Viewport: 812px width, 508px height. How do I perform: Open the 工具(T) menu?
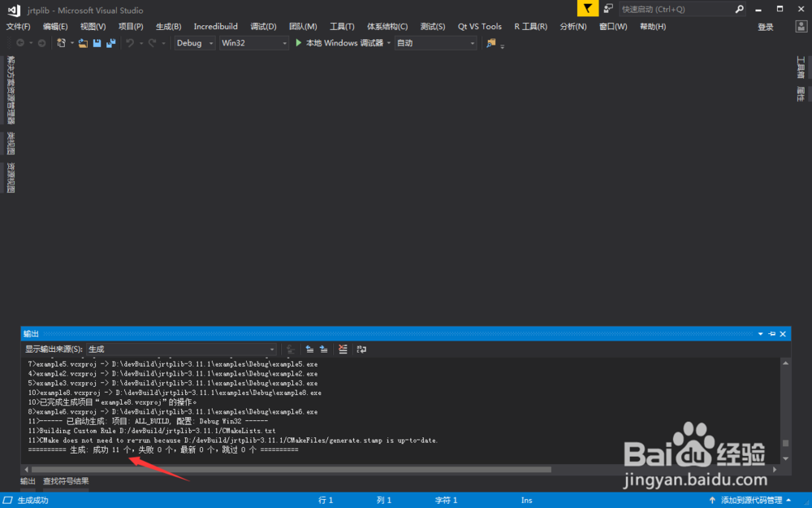[x=342, y=27]
